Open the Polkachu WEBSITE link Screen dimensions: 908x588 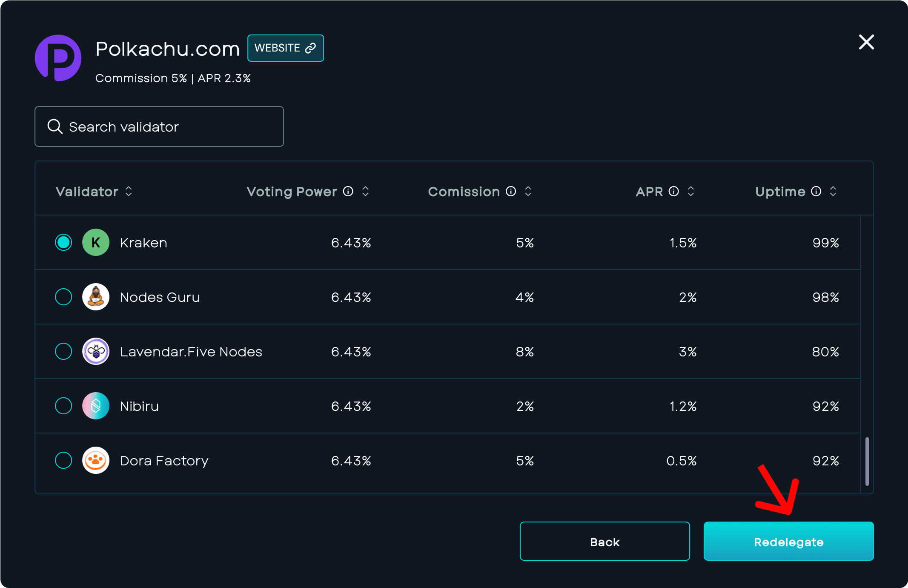tap(285, 48)
